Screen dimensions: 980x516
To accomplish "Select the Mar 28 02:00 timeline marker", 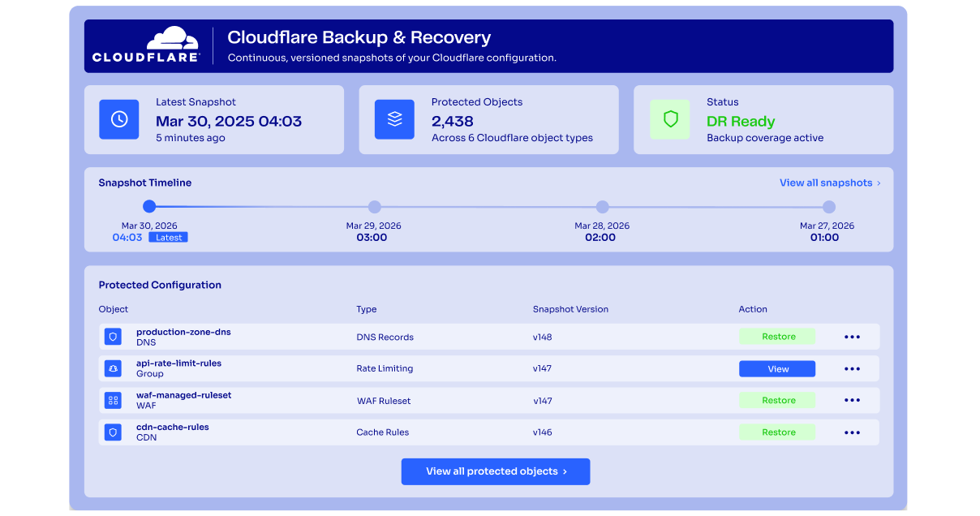I will (x=602, y=207).
